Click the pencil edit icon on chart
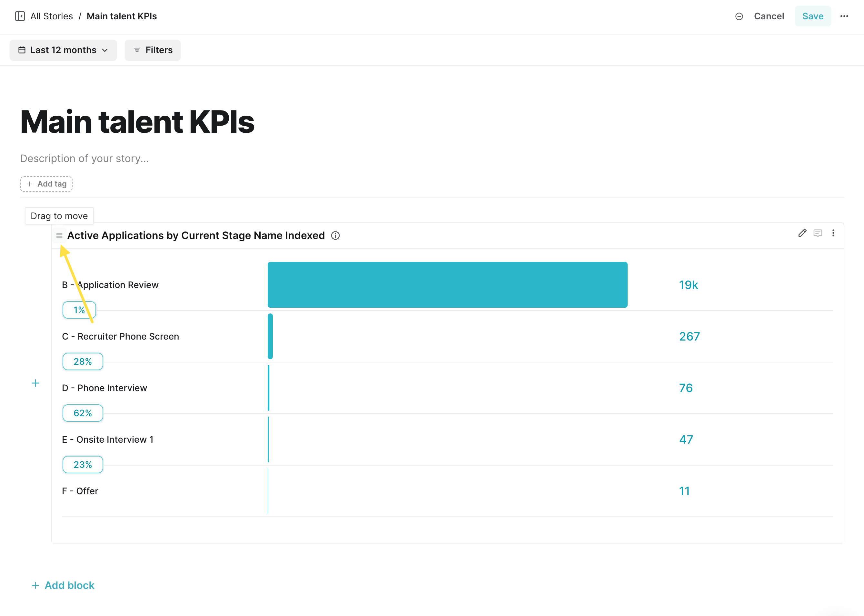The height and width of the screenshot is (616, 864). click(802, 233)
